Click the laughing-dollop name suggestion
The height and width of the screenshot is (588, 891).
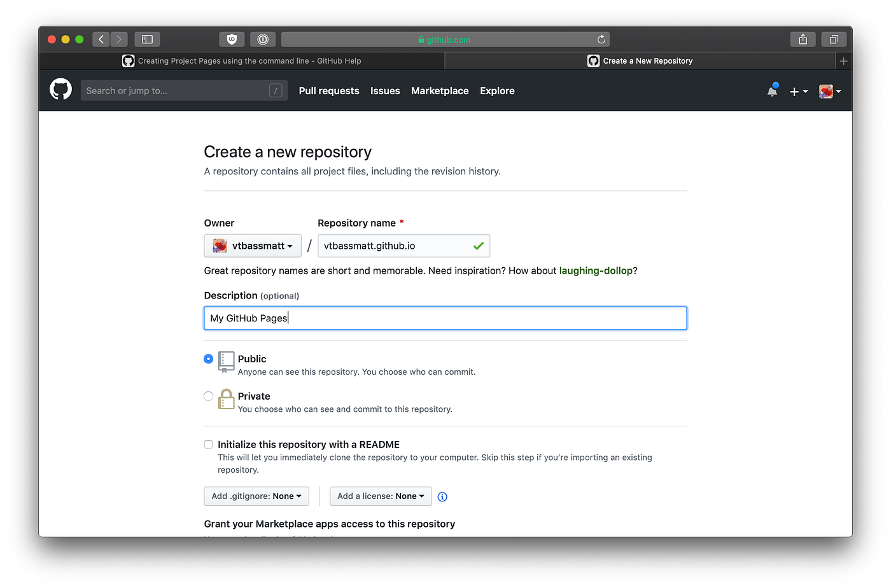(596, 270)
